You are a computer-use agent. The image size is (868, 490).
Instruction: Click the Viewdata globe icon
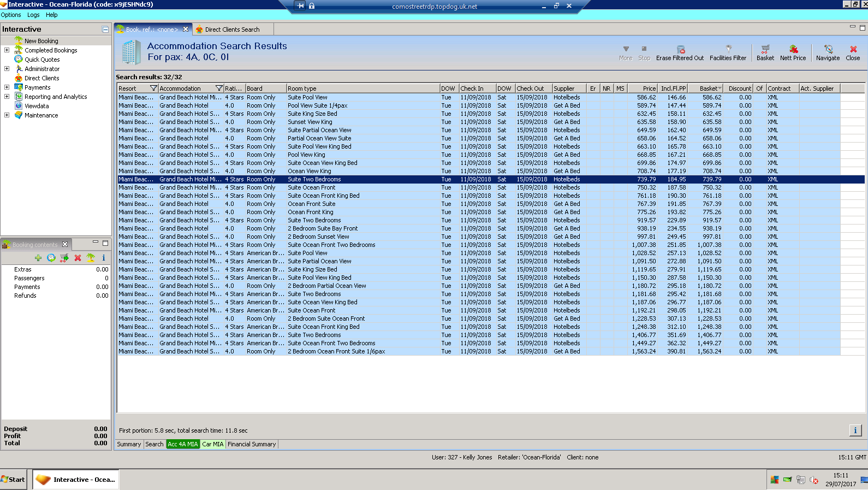(19, 105)
